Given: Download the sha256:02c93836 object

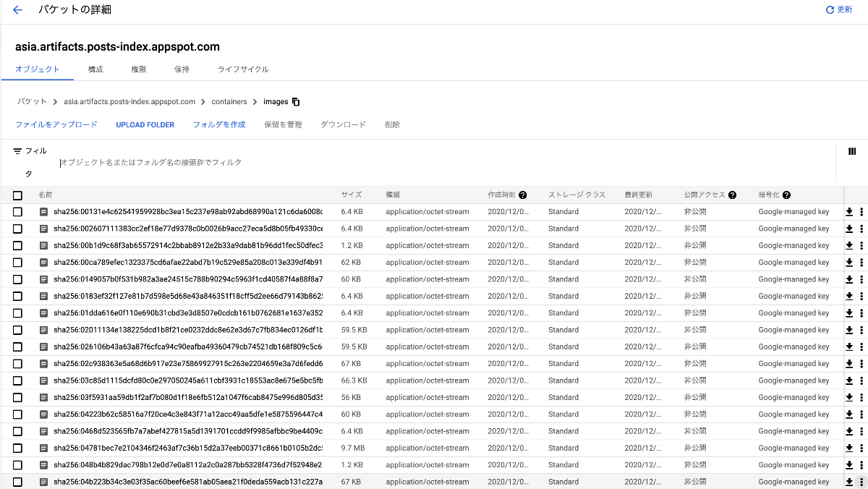Looking at the screenshot, I should point(849,364).
